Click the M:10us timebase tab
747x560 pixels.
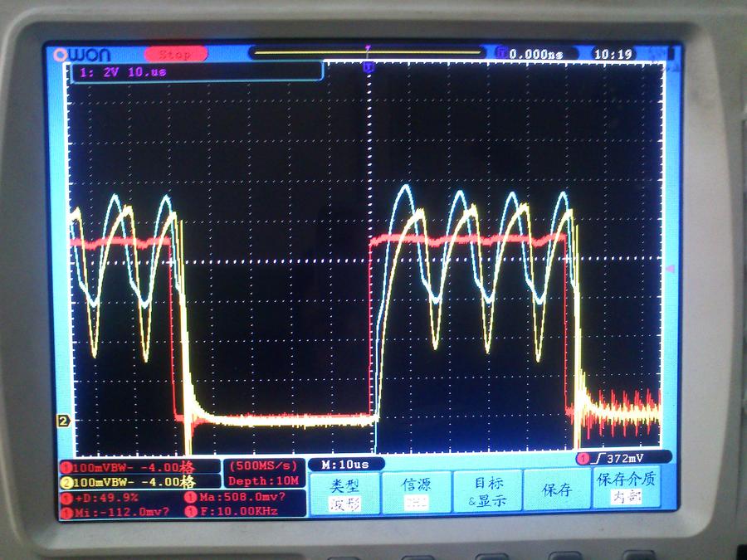click(344, 464)
